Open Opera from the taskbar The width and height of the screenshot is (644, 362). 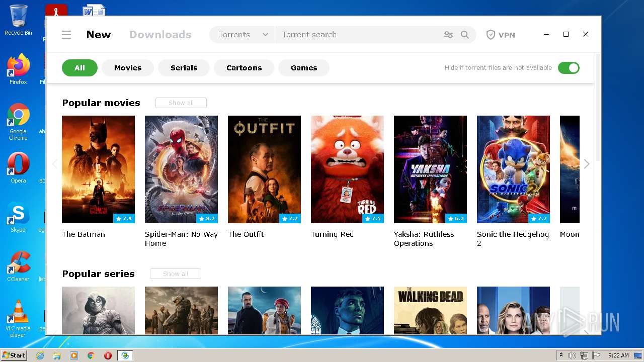pyautogui.click(x=108, y=355)
